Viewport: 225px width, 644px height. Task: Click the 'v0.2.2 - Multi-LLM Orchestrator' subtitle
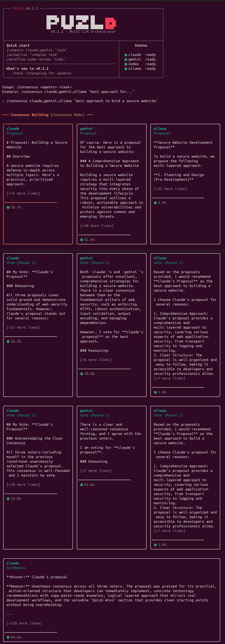[x=83, y=32]
